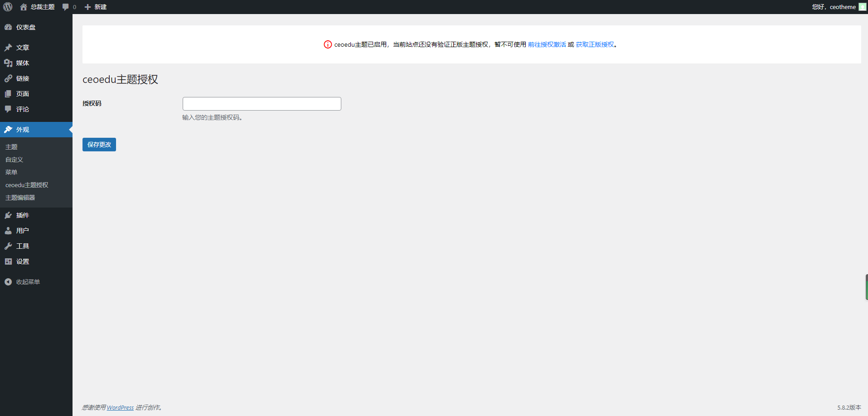Viewport: 868px width, 416px height.
Task: Click the home icon beside 总裁主题
Action: pos(24,7)
